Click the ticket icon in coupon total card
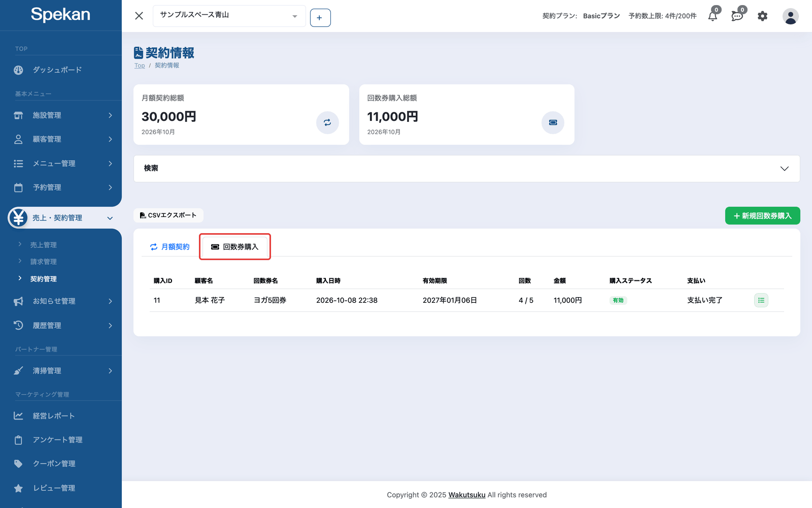Viewport: 812px width, 508px height. click(553, 122)
